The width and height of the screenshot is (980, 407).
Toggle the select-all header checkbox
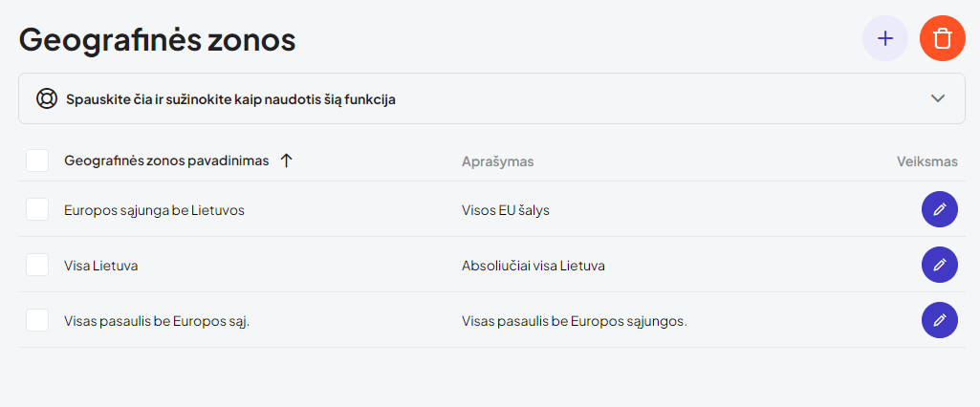point(37,161)
